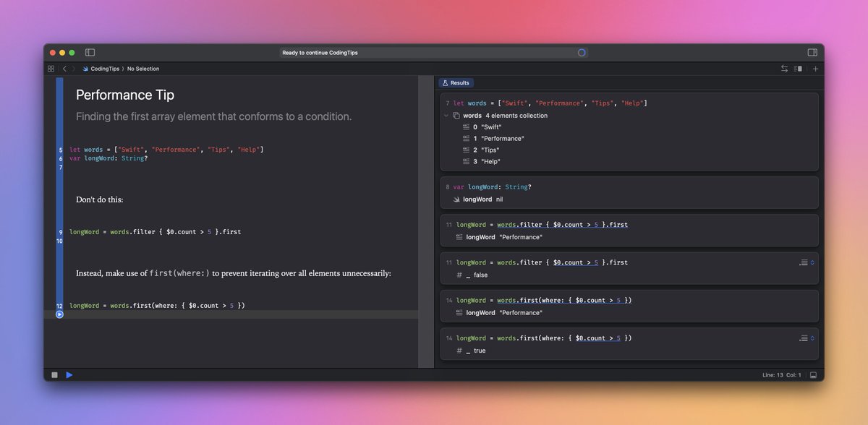The height and width of the screenshot is (425, 868).
Task: Open the No Selection jump bar dropdown
Action: point(142,69)
